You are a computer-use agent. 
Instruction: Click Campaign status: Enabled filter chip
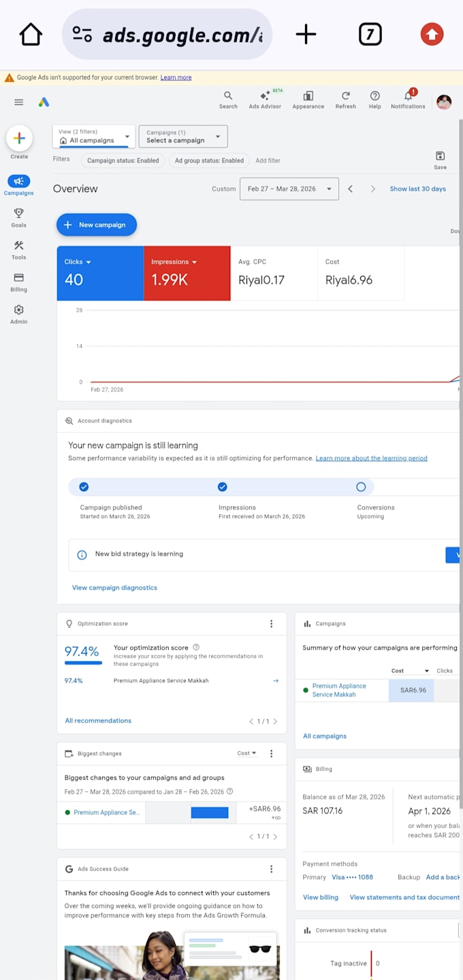pyautogui.click(x=123, y=161)
